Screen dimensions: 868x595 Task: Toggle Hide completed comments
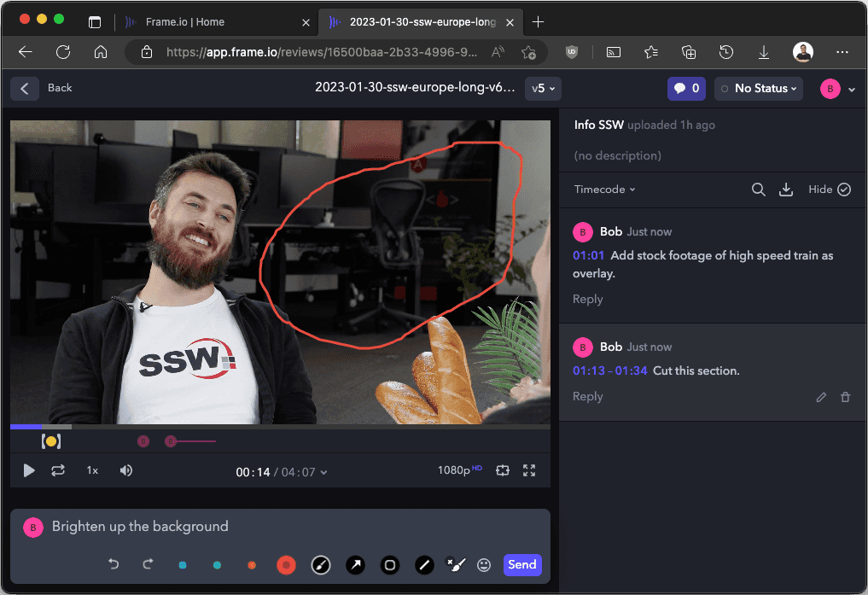pyautogui.click(x=830, y=190)
